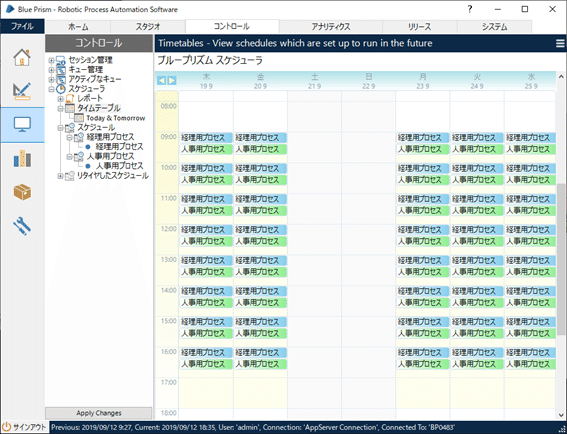Switch to the スタジオ tab
Viewport: 567px width, 434px height.
pos(148,27)
